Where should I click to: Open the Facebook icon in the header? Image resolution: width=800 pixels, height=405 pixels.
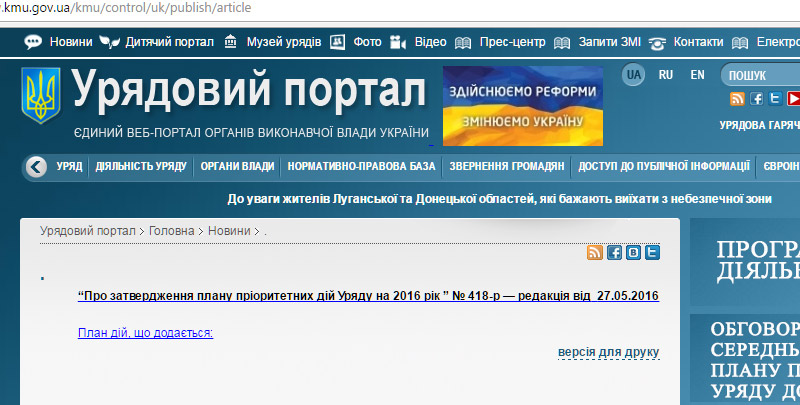click(757, 98)
